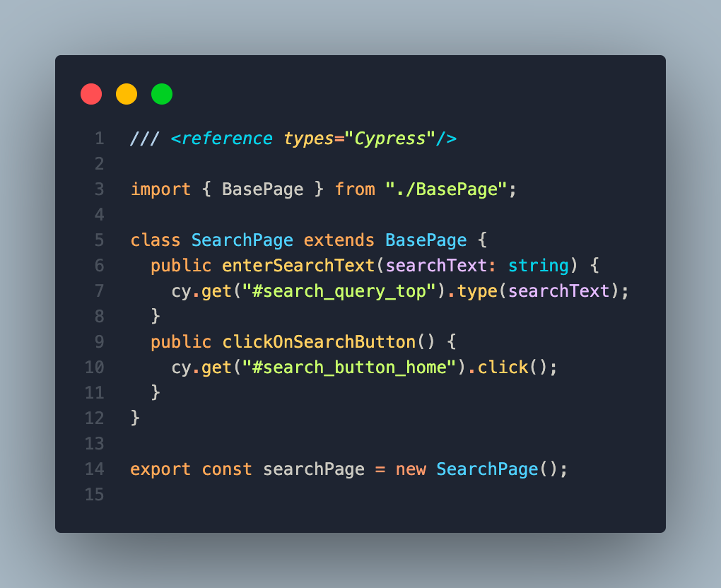
Task: Click the lowercase searchPage constant name
Action: click(314, 469)
